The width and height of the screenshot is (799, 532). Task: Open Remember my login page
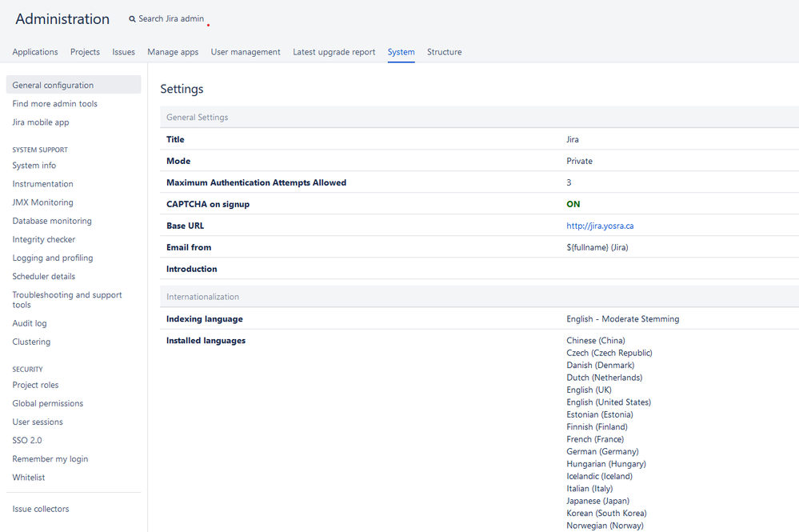coord(50,459)
